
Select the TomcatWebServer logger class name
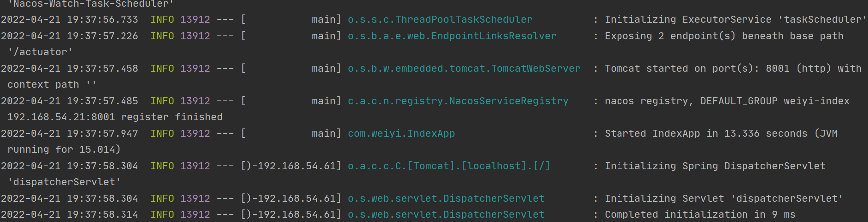pyautogui.click(x=464, y=69)
